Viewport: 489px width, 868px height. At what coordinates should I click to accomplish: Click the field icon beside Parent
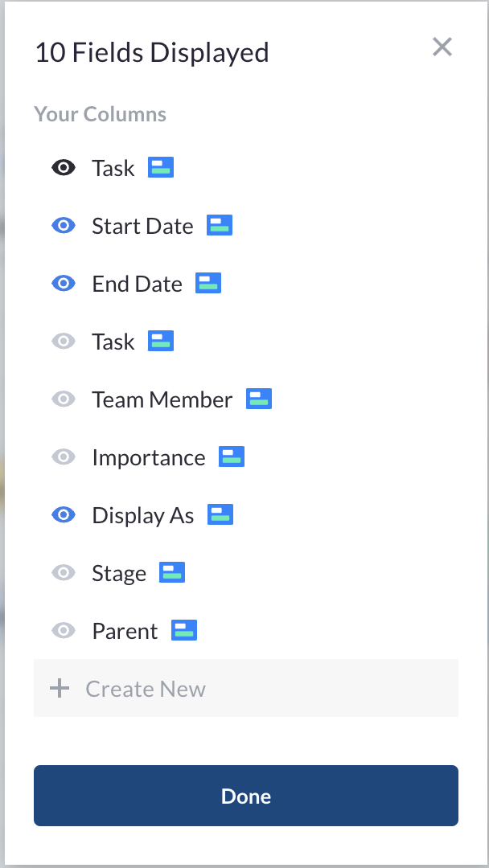(184, 630)
